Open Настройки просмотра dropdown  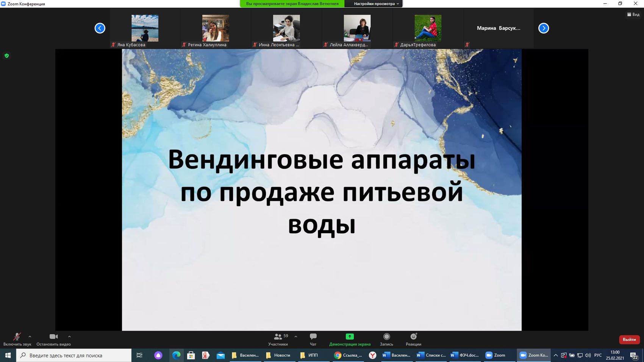point(376,4)
